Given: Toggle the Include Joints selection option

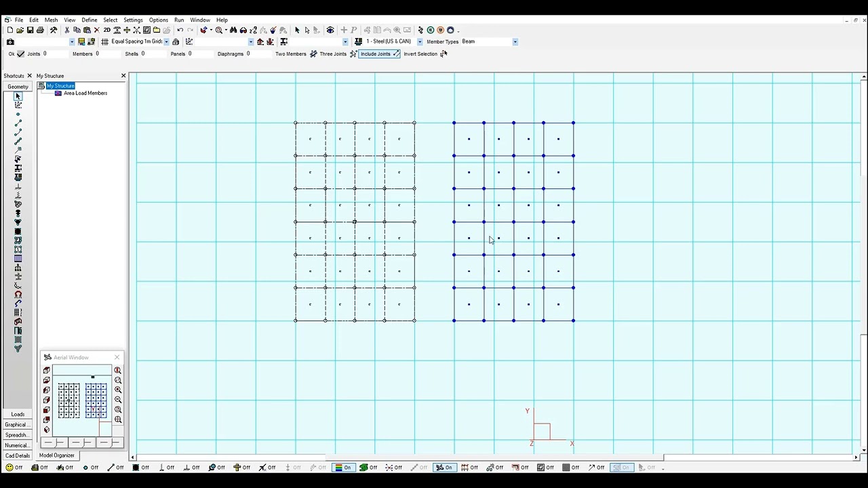Looking at the screenshot, I should click(380, 54).
